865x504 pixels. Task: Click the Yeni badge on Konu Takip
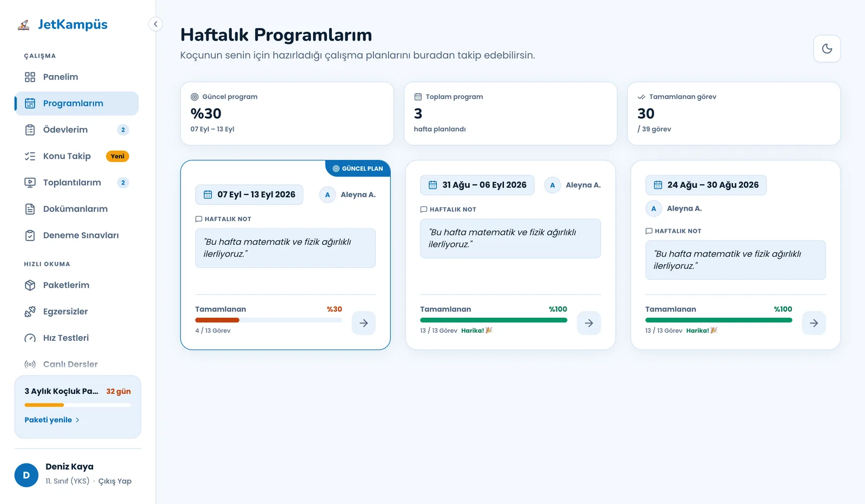(x=117, y=156)
